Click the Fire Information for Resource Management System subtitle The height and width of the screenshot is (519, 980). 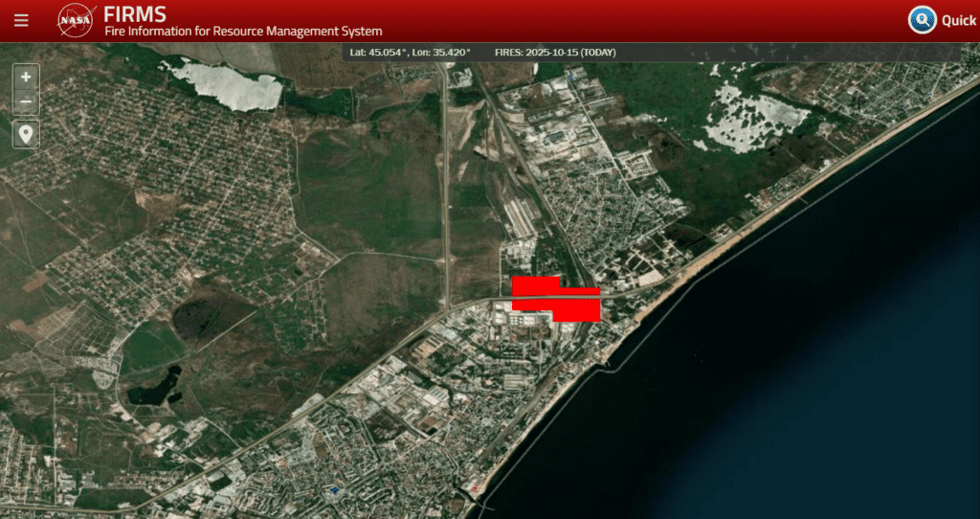click(x=243, y=32)
